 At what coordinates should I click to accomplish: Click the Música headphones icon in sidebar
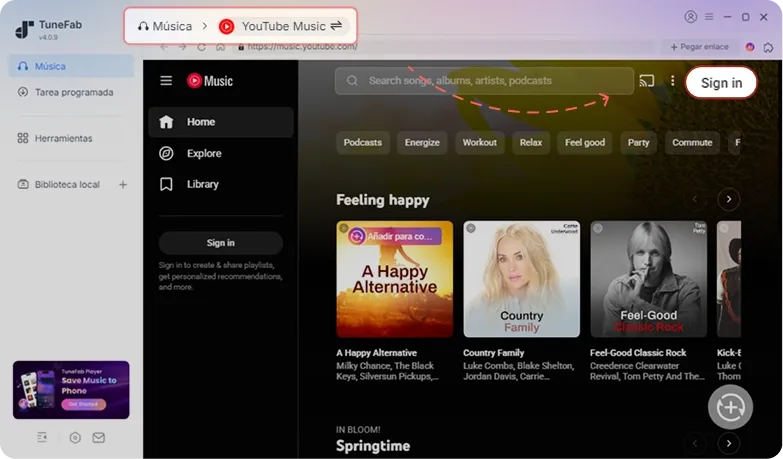pos(23,66)
